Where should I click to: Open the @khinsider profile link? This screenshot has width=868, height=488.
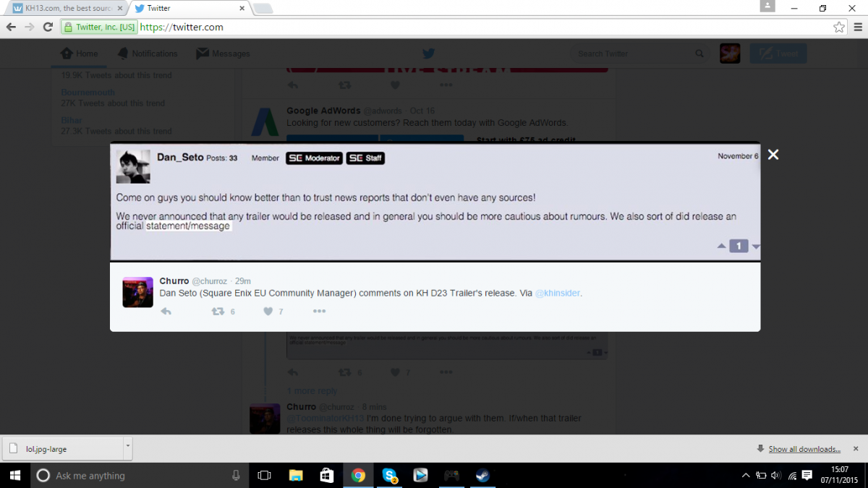point(558,294)
